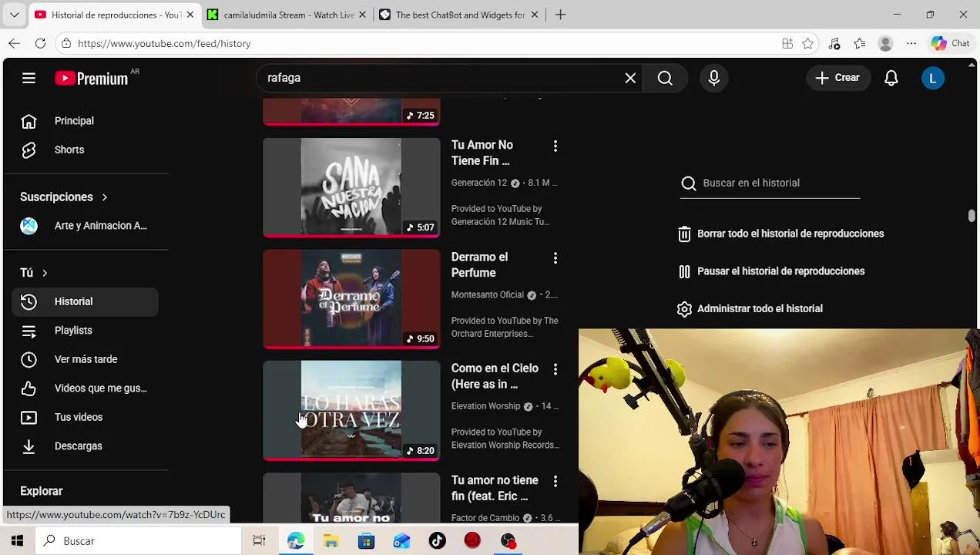Click the Ver más tarde clock icon
This screenshot has width=980, height=555.
click(x=29, y=359)
